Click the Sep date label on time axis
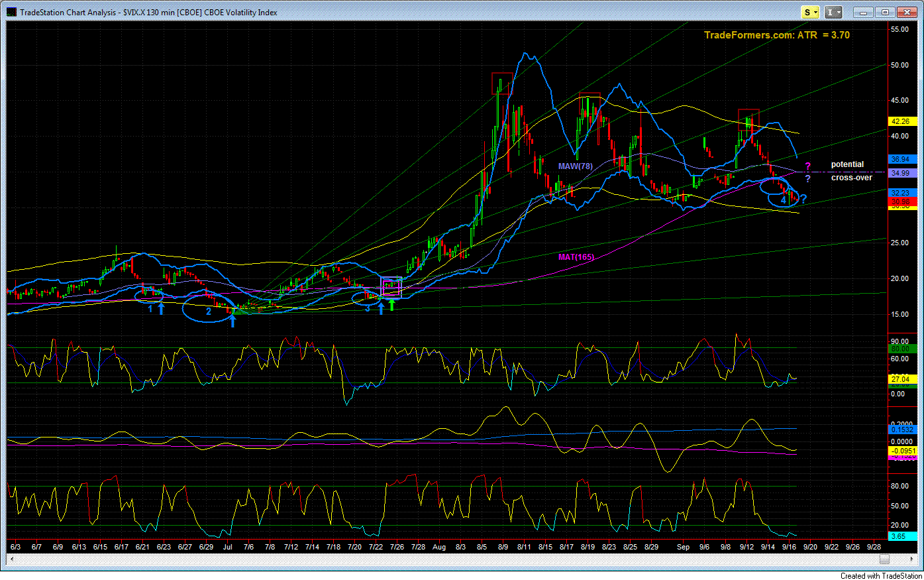Viewport: 924px width, 580px height. [x=683, y=548]
